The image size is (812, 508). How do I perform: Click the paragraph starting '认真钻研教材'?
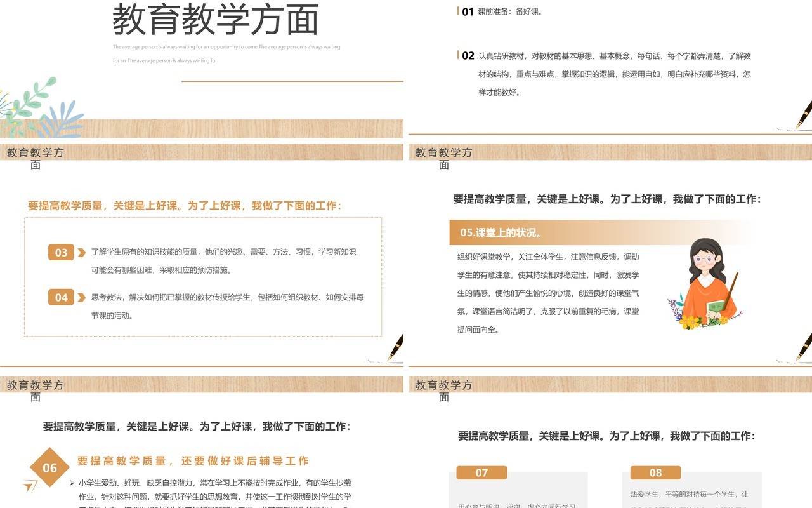614,74
